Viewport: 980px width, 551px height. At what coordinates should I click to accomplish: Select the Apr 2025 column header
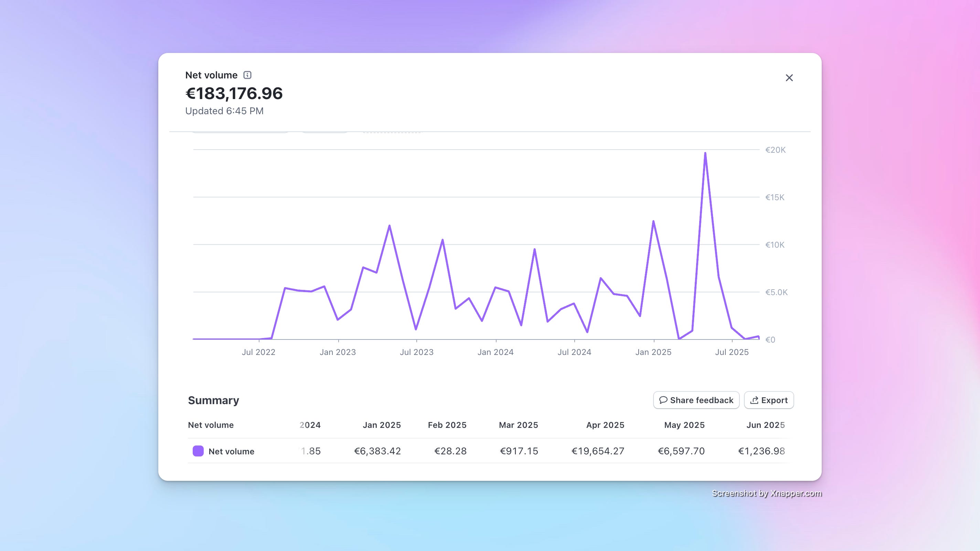[605, 425]
